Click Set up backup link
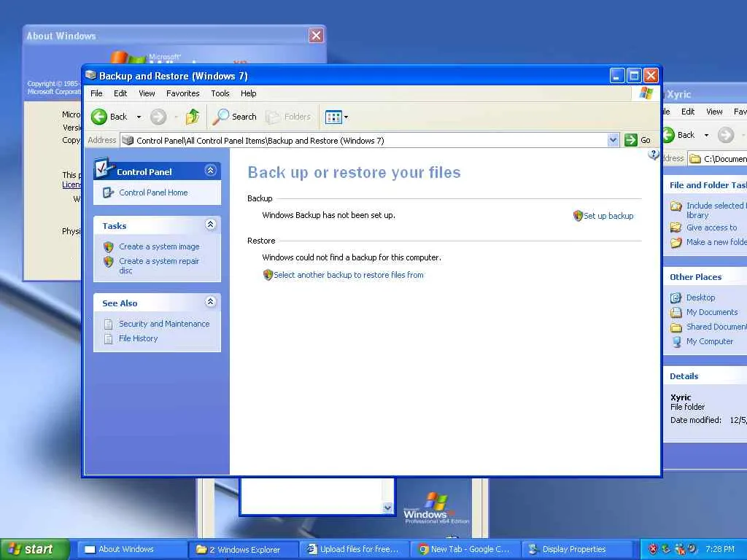This screenshot has width=747, height=560. tap(608, 216)
